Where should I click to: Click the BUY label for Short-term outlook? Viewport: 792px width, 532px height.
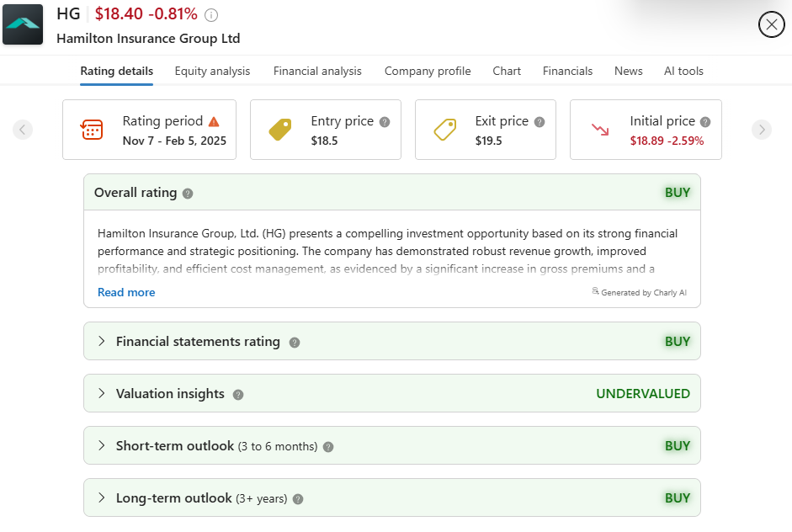point(678,445)
